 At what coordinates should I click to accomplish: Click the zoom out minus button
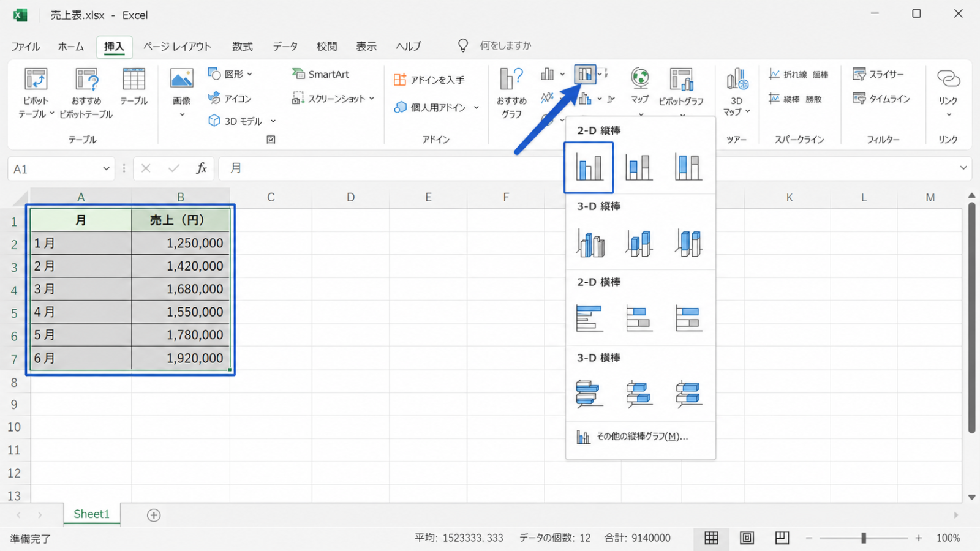coord(809,538)
